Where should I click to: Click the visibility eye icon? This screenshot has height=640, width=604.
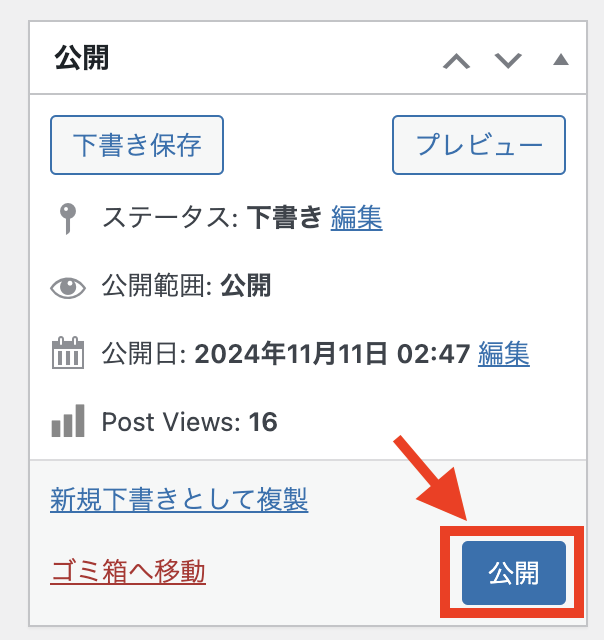click(68, 287)
